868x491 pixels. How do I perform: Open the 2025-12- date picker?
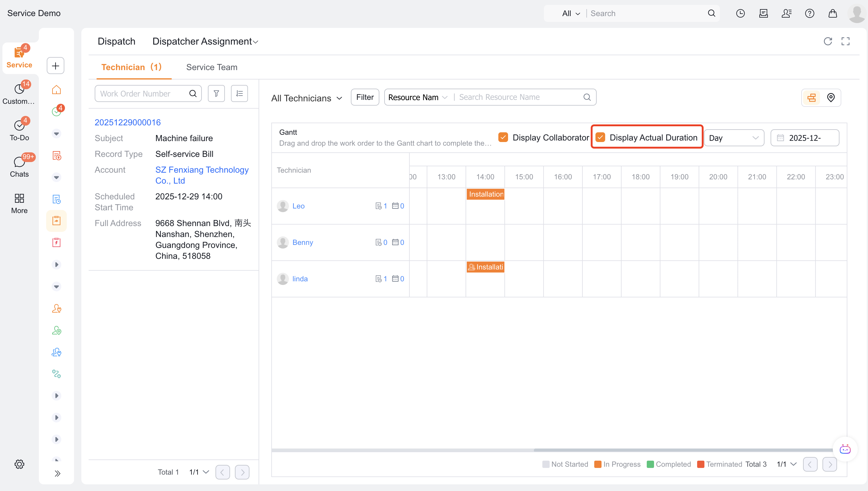point(805,138)
